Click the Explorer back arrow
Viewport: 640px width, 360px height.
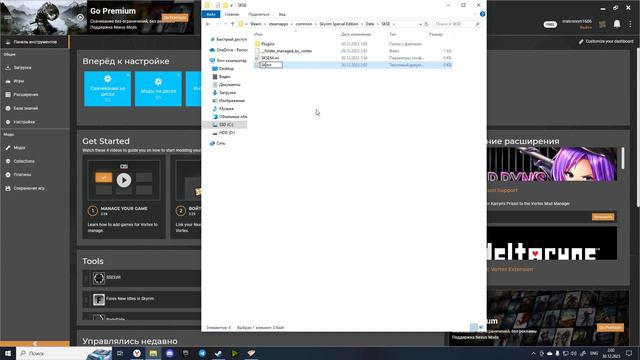(208, 24)
